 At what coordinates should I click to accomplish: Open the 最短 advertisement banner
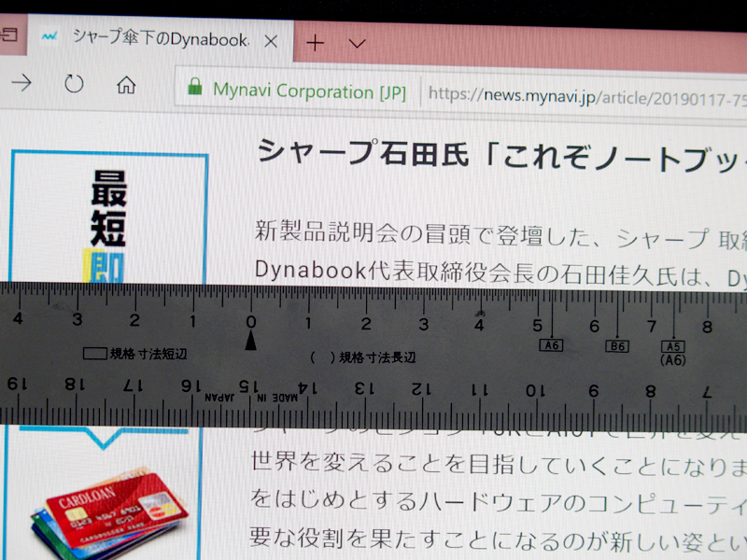point(108,218)
